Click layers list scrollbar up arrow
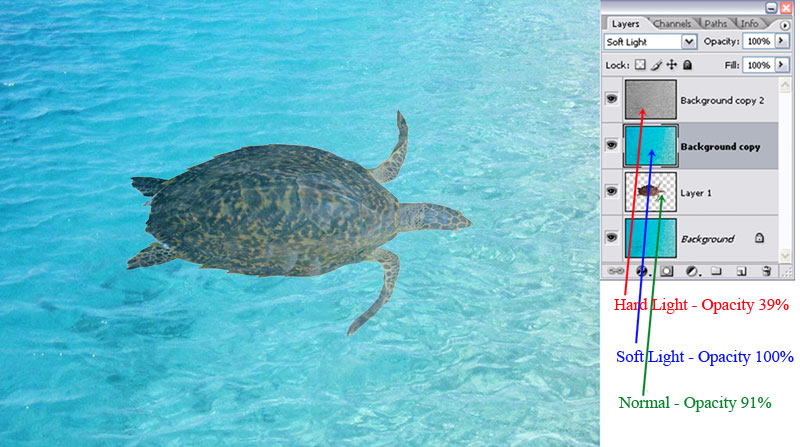The width and height of the screenshot is (800, 447). click(785, 85)
